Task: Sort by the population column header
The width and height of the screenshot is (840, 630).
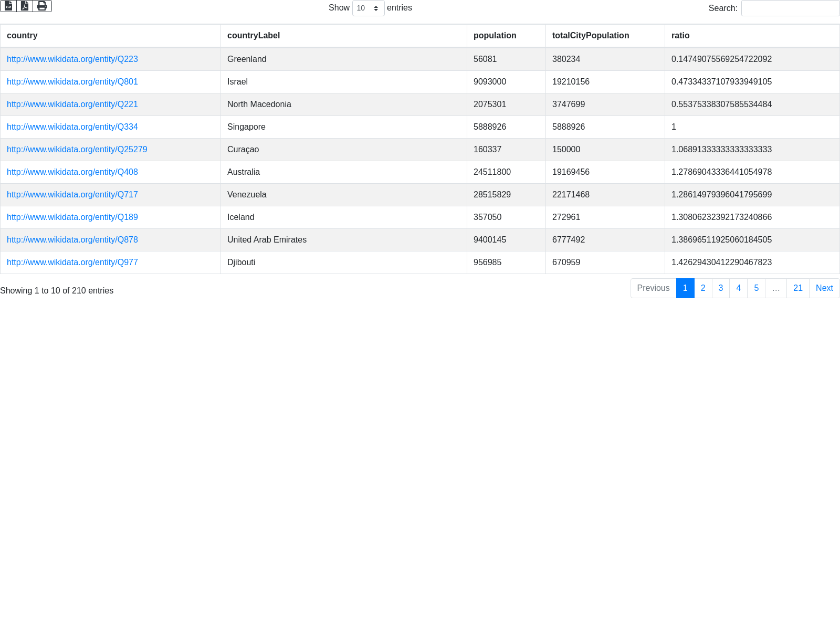Action: [495, 36]
